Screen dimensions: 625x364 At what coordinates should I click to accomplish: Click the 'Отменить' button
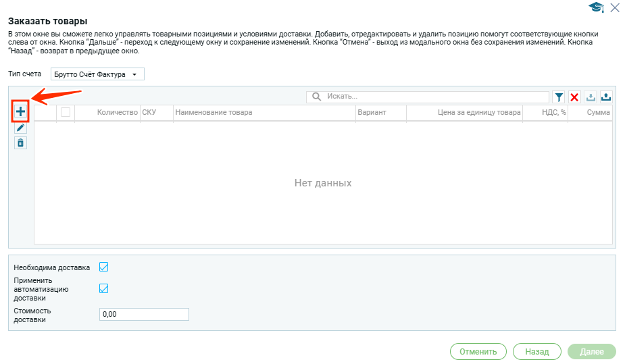pos(478,351)
